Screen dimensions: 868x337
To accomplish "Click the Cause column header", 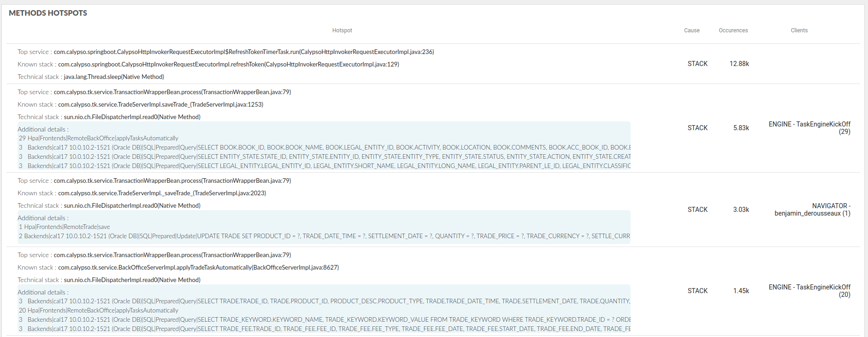I will tap(691, 30).
